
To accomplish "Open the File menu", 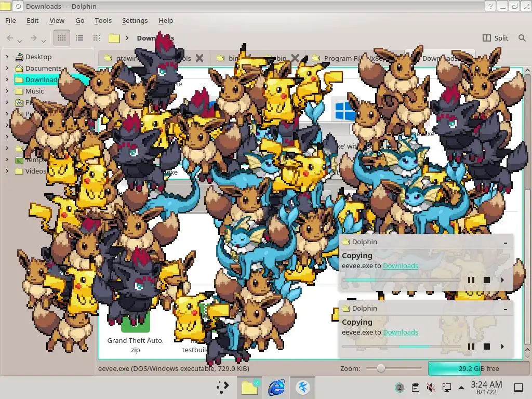I will click(x=10, y=21).
